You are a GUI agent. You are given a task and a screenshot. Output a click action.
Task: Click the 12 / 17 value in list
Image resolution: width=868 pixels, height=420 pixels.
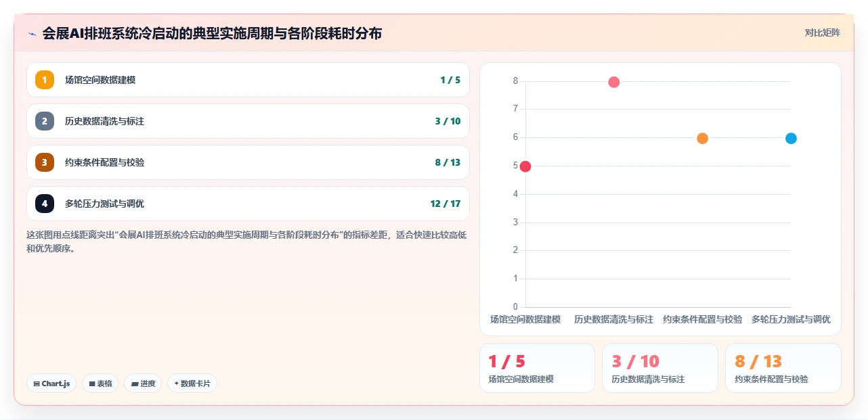tap(445, 204)
